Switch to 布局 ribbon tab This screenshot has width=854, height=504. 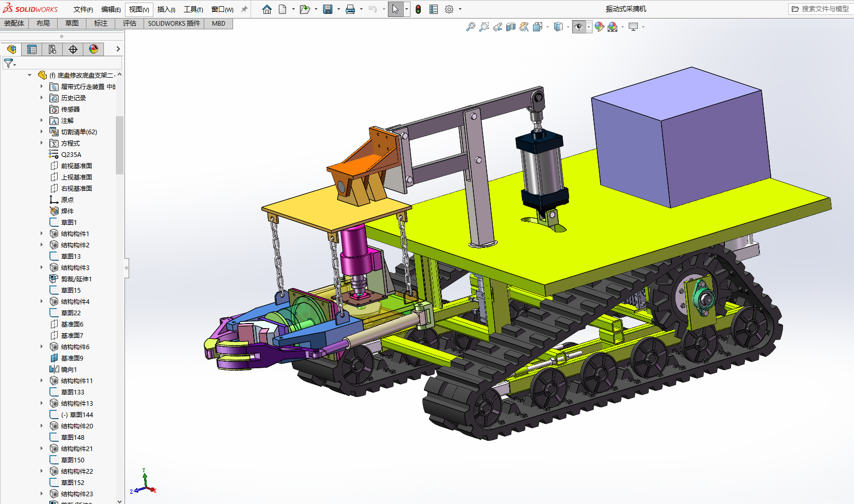click(x=43, y=24)
